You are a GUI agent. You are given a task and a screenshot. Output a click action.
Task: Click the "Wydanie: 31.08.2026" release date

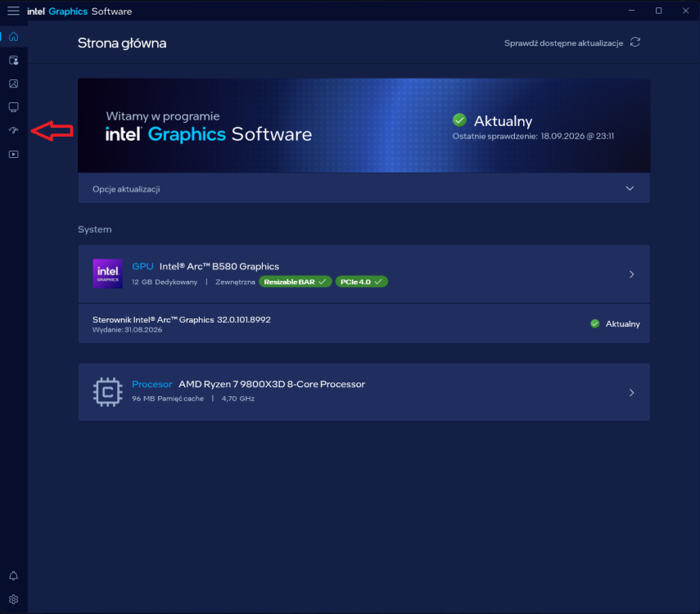click(127, 330)
